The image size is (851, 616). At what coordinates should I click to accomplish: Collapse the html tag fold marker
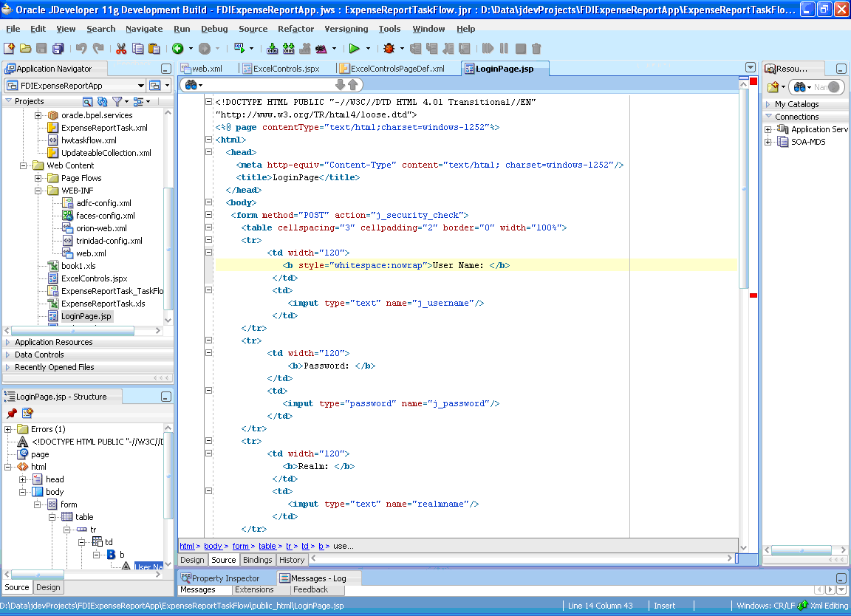(x=208, y=140)
